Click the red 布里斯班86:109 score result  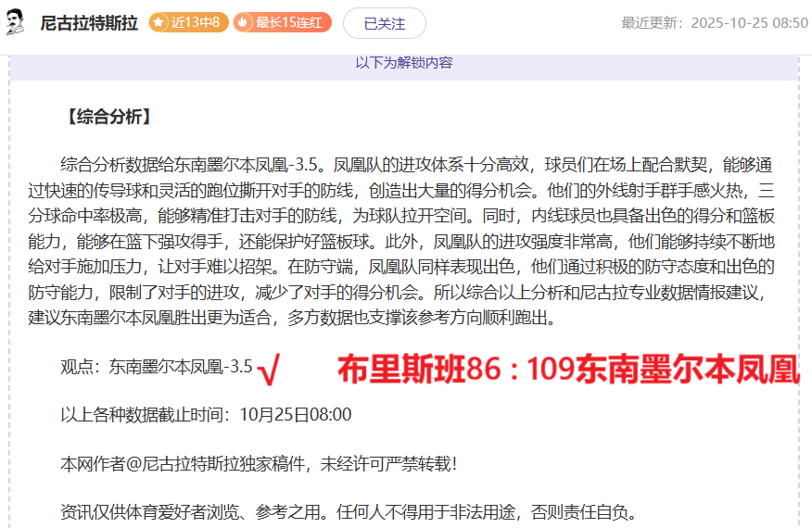point(567,370)
